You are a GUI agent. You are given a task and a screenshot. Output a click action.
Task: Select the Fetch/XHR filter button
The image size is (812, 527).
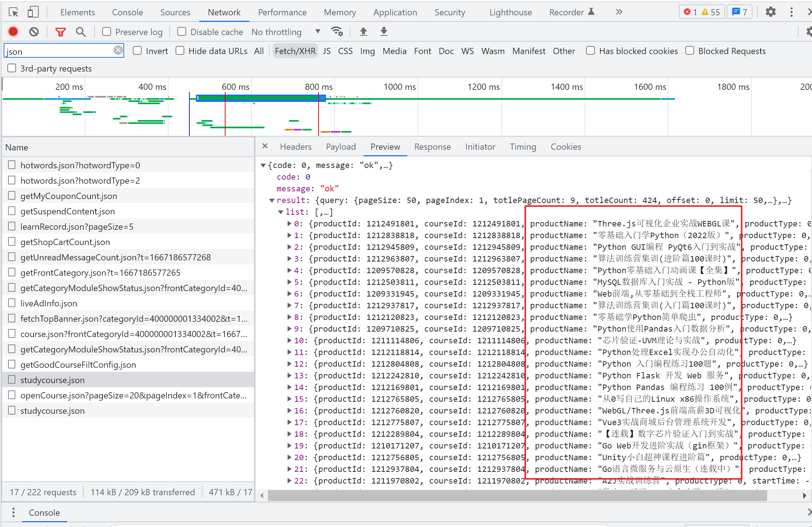295,51
